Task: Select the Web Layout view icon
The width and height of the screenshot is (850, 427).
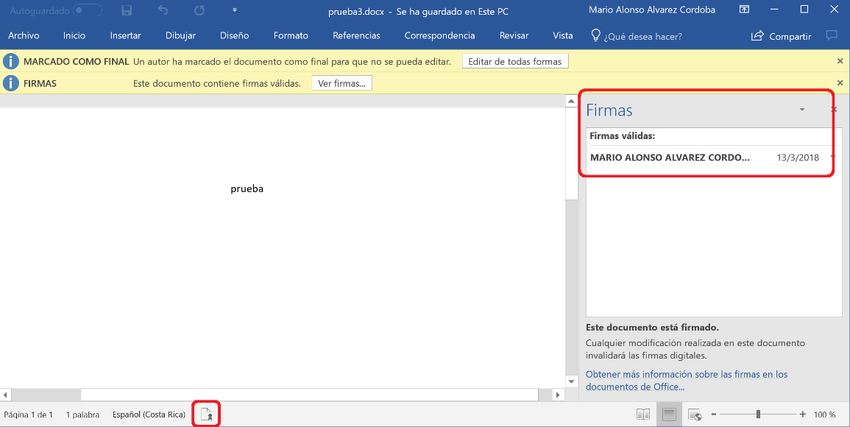Action: tap(696, 414)
